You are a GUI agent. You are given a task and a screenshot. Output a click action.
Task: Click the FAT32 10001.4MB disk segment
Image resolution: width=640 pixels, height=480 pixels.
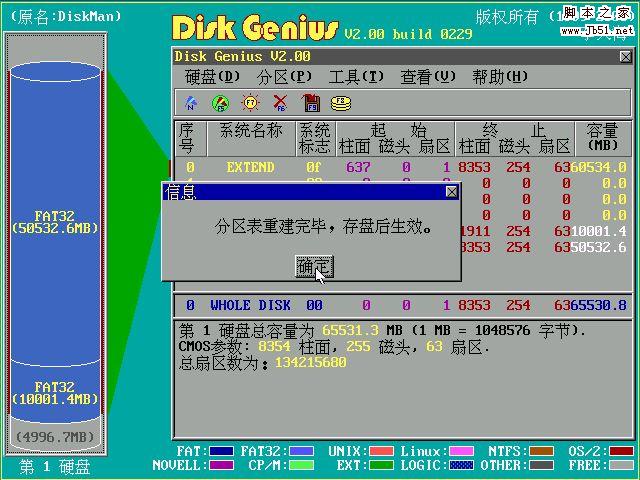click(x=53, y=393)
